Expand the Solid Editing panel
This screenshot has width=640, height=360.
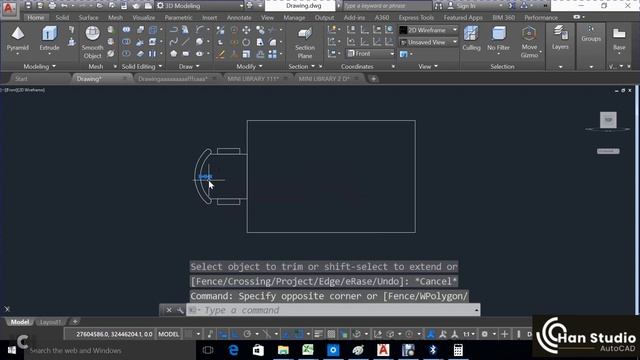(x=142, y=66)
